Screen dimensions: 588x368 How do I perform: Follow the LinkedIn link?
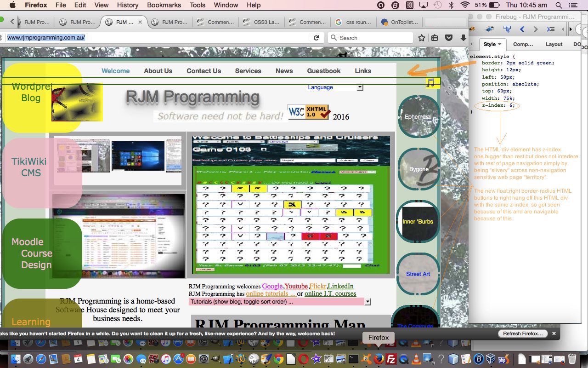point(340,286)
